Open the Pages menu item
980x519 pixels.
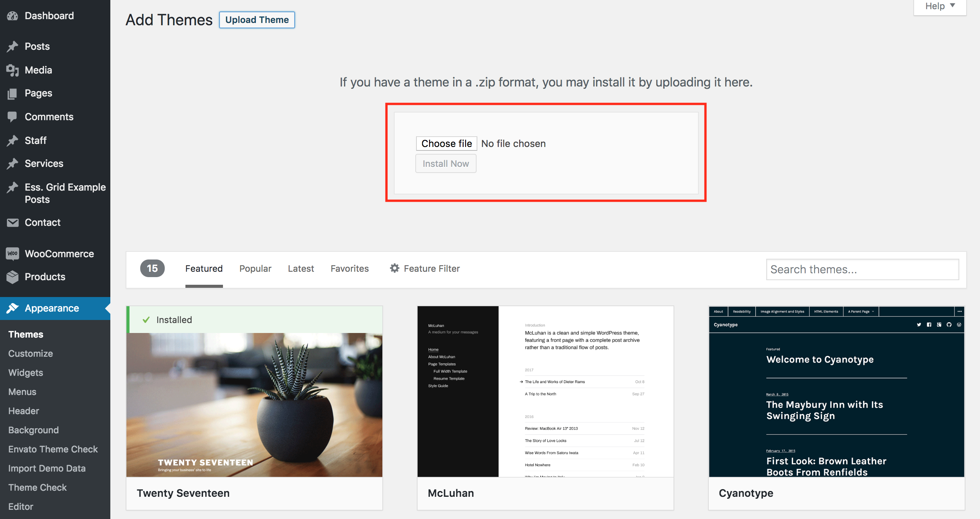click(x=55, y=93)
